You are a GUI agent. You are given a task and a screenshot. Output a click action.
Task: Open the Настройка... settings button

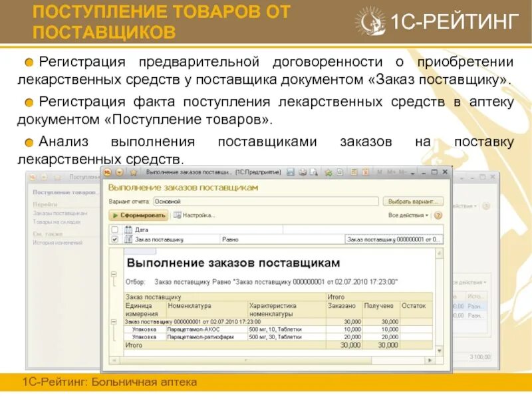tap(194, 215)
